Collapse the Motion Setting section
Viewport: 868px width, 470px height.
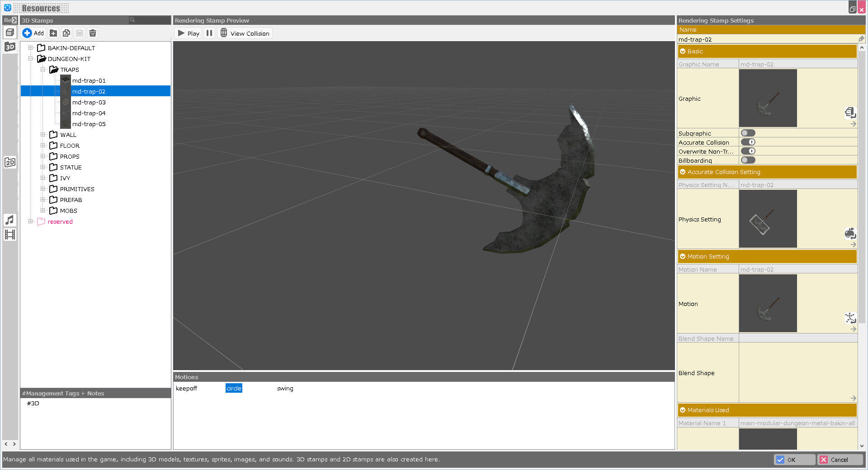[683, 256]
